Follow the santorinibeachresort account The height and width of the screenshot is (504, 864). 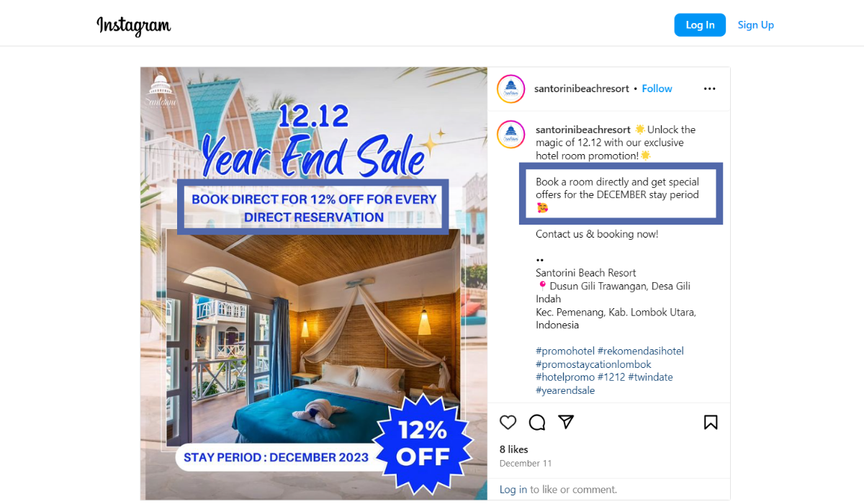pyautogui.click(x=657, y=89)
